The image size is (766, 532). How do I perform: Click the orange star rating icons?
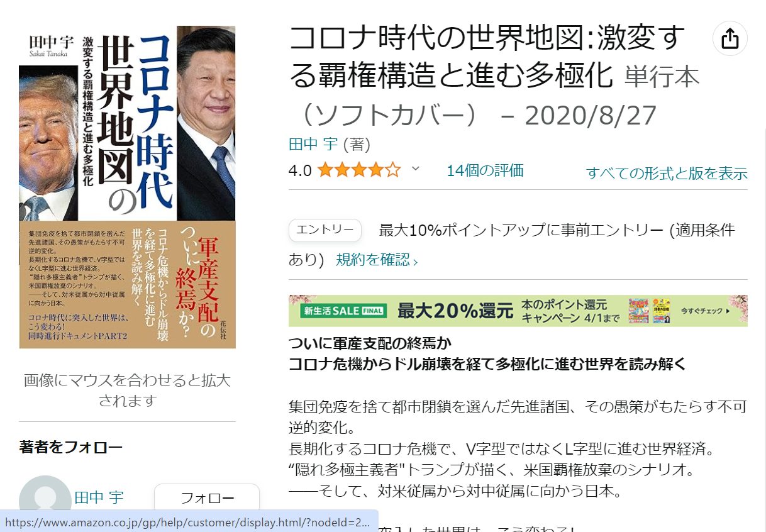pos(358,170)
